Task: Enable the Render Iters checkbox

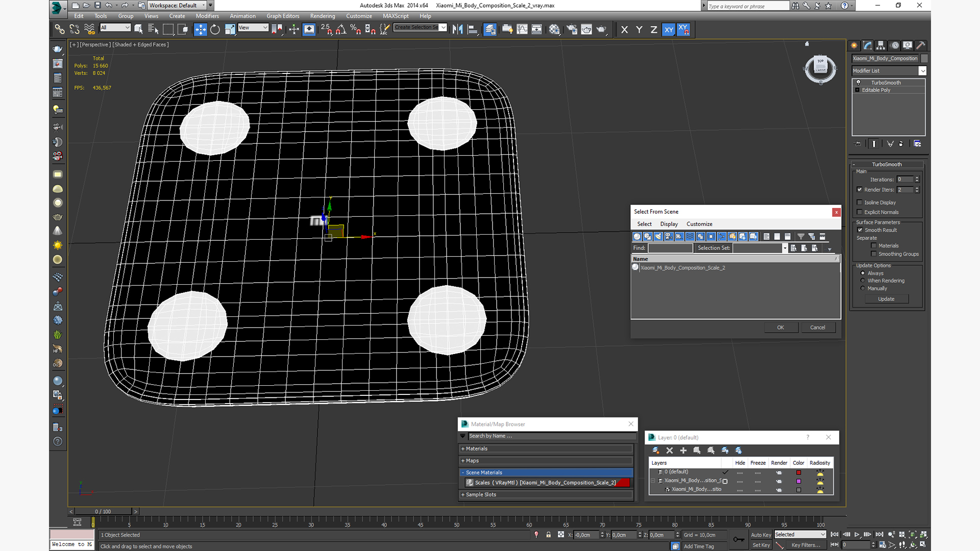Action: point(860,190)
